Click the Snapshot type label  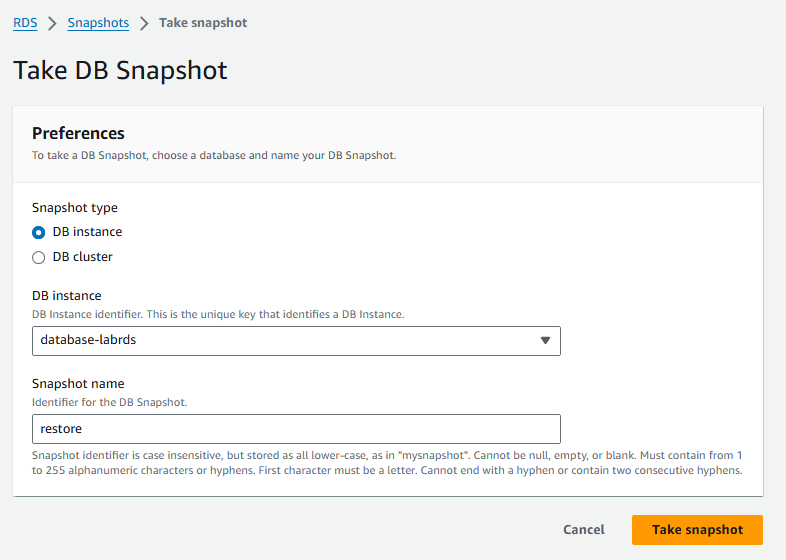tap(75, 208)
